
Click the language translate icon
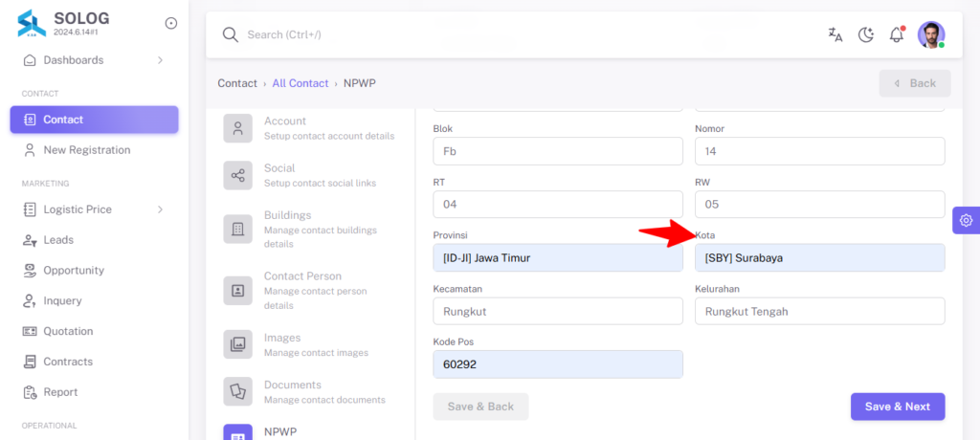point(835,35)
